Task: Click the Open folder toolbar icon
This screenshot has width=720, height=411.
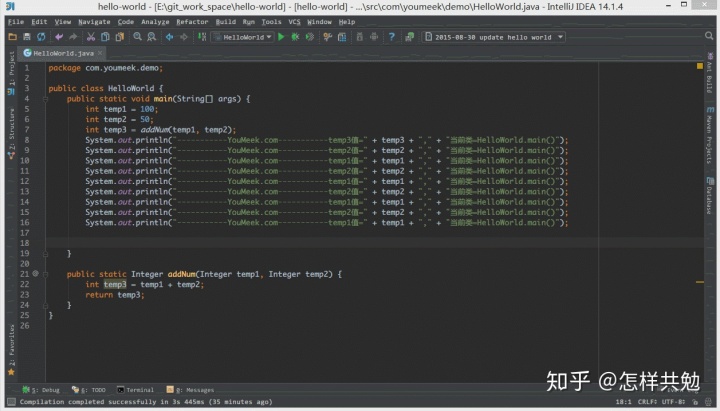Action: click(x=12, y=37)
